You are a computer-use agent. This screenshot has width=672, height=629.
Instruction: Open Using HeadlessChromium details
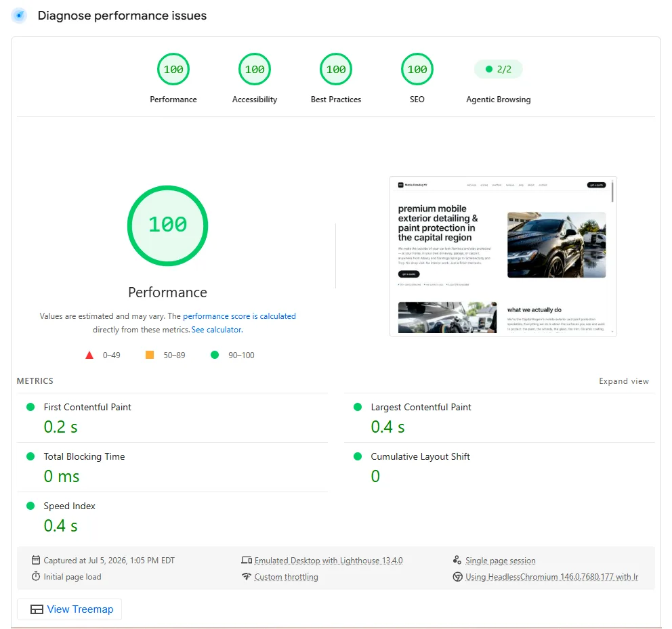(x=551, y=577)
